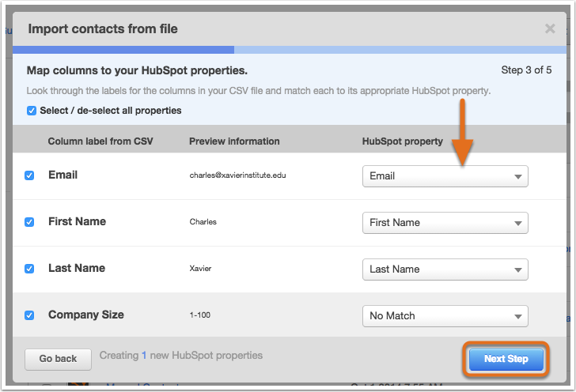576x392 pixels.
Task: Click the dropdown arrow beside First Name property
Action: (x=518, y=224)
